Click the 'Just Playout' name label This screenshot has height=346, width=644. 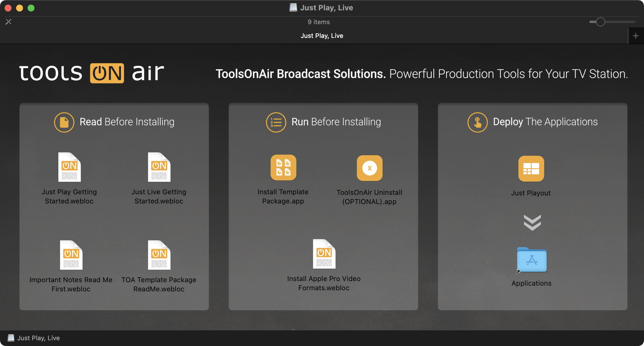click(x=531, y=193)
